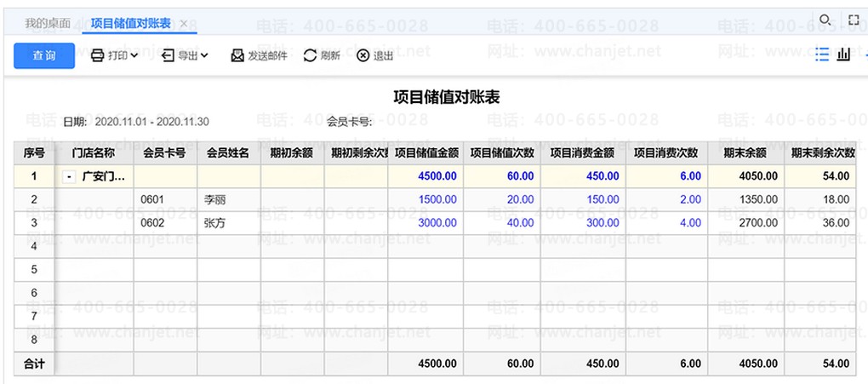Click the 退出 exit icon

tap(363, 56)
